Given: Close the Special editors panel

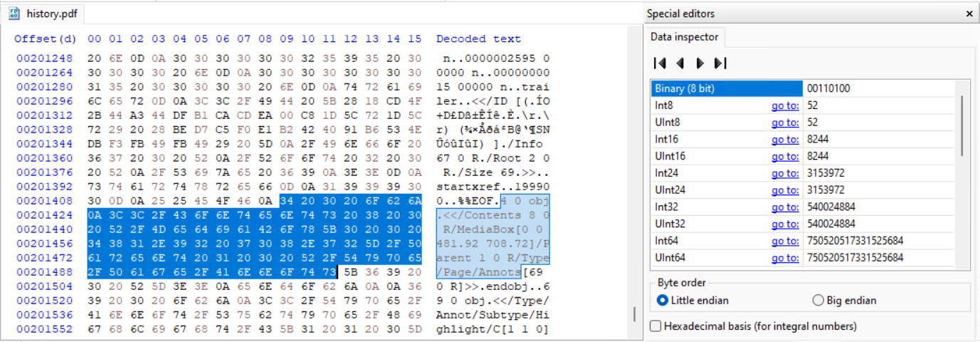Looking at the screenshot, I should pyautogui.click(x=969, y=14).
